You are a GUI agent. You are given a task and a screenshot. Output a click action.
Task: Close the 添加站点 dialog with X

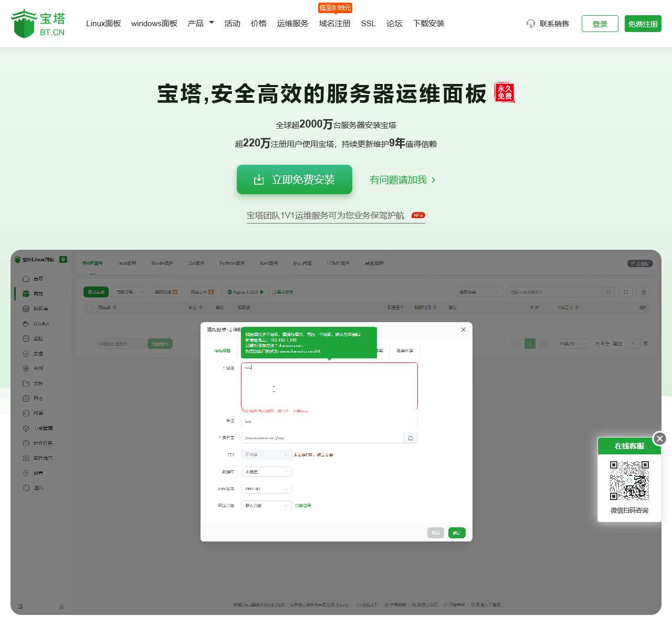tap(463, 330)
